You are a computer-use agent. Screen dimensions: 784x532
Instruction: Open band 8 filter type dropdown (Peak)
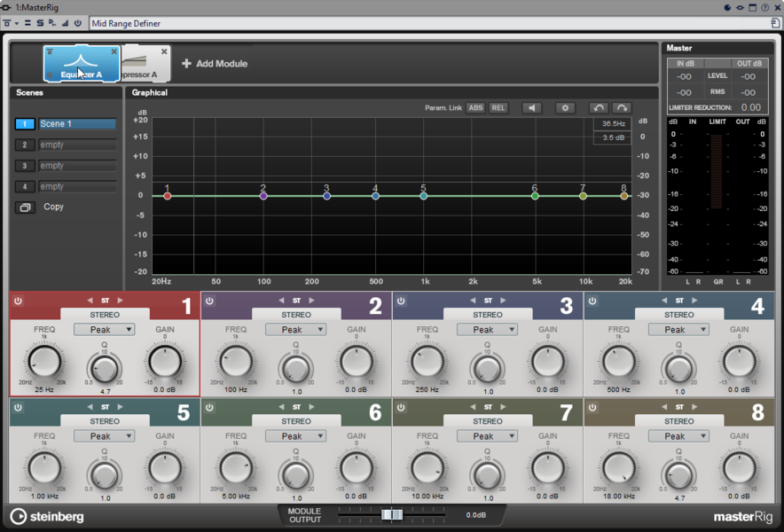pos(678,436)
